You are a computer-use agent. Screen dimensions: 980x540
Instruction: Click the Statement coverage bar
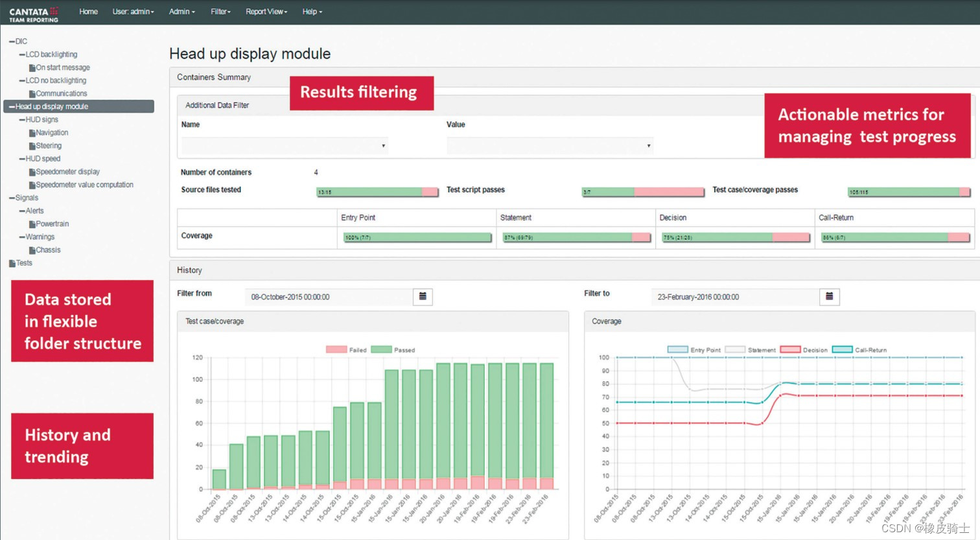click(x=577, y=237)
